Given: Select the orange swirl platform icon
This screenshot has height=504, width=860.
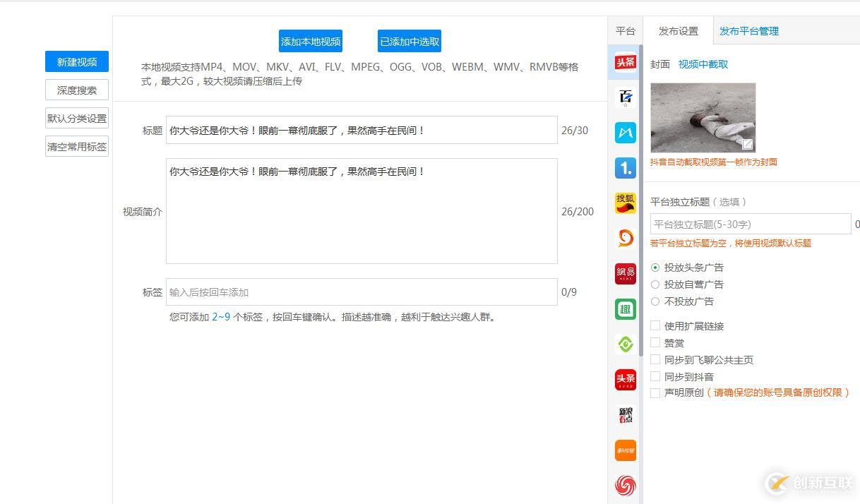Looking at the screenshot, I should pos(625,238).
